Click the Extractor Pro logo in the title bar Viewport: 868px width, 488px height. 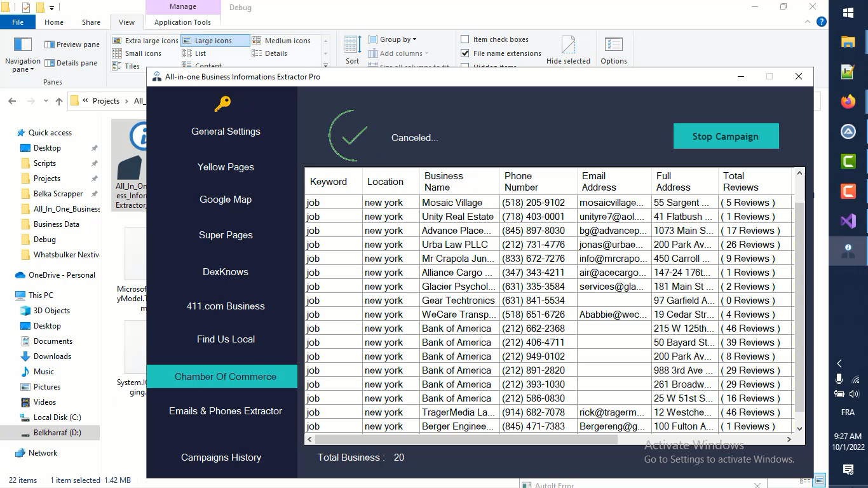click(x=157, y=76)
